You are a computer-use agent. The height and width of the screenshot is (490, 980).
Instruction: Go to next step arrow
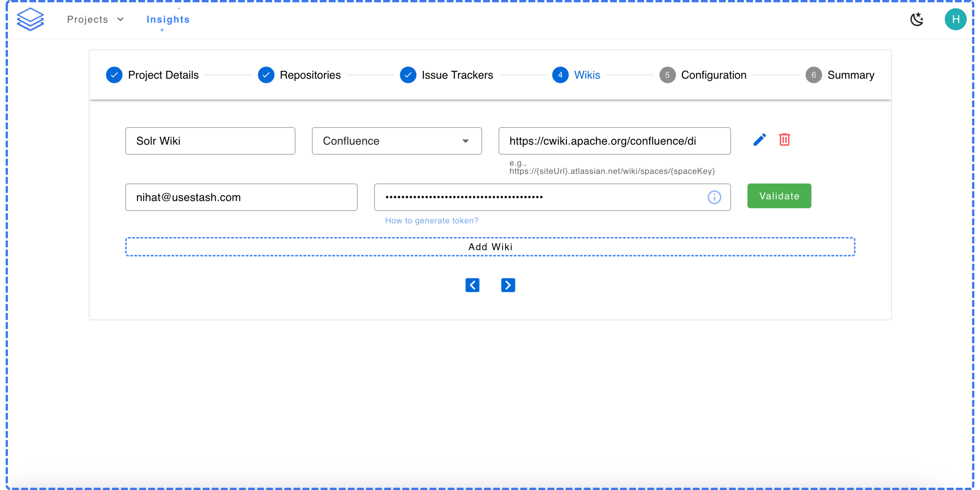(x=508, y=285)
